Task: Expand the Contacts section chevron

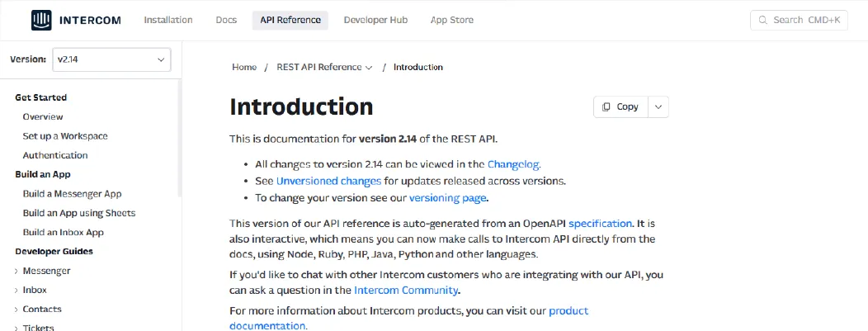Action: (16, 310)
